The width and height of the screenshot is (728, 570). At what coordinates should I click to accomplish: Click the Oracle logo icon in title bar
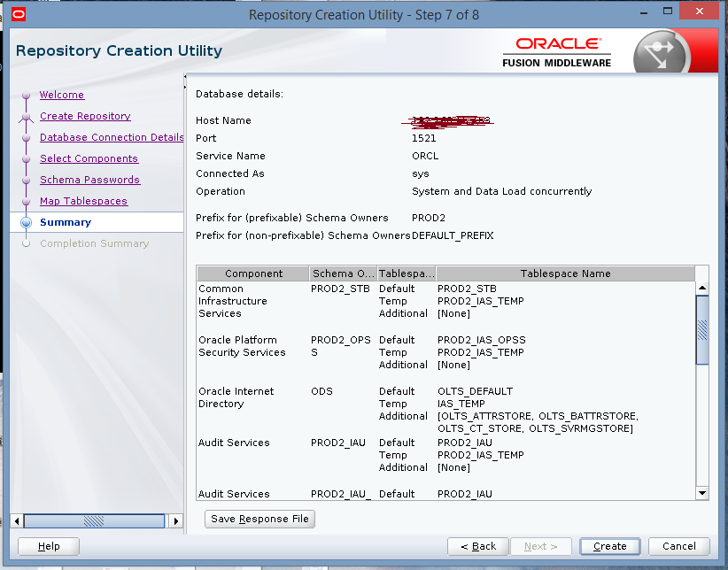[19, 14]
